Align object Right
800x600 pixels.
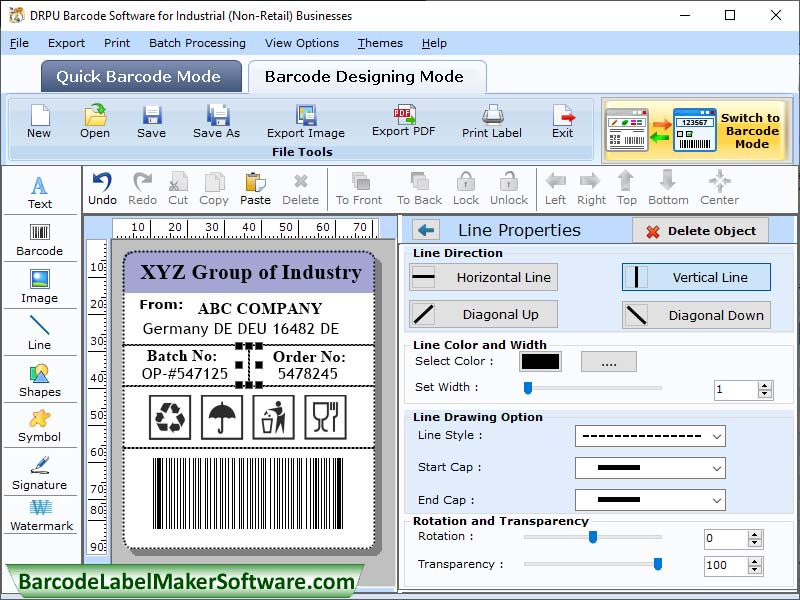tap(591, 189)
